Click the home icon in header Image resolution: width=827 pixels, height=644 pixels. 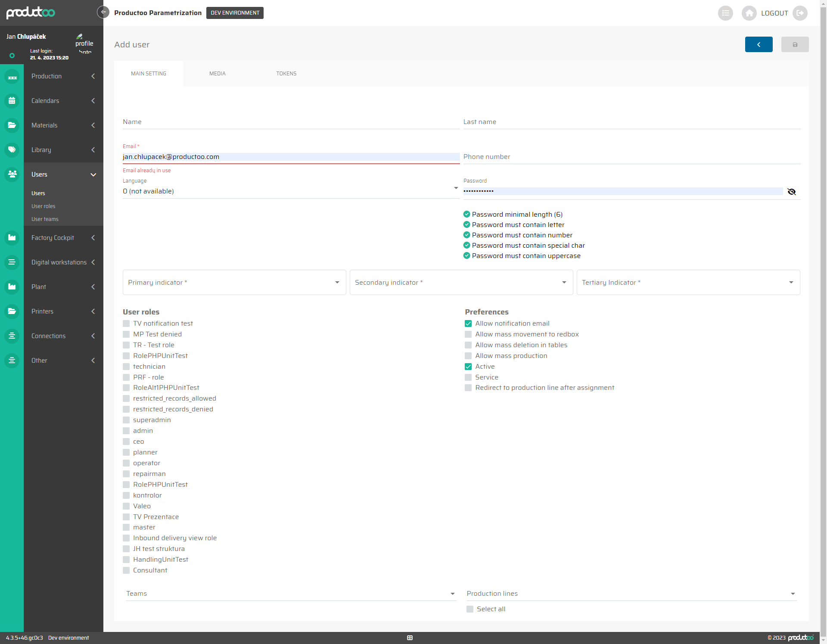tap(749, 13)
